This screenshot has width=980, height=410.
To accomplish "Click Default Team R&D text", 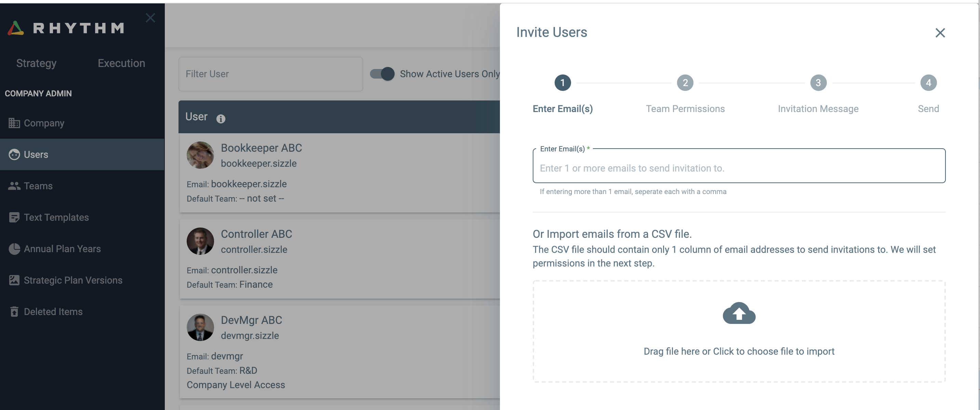I will (x=222, y=370).
